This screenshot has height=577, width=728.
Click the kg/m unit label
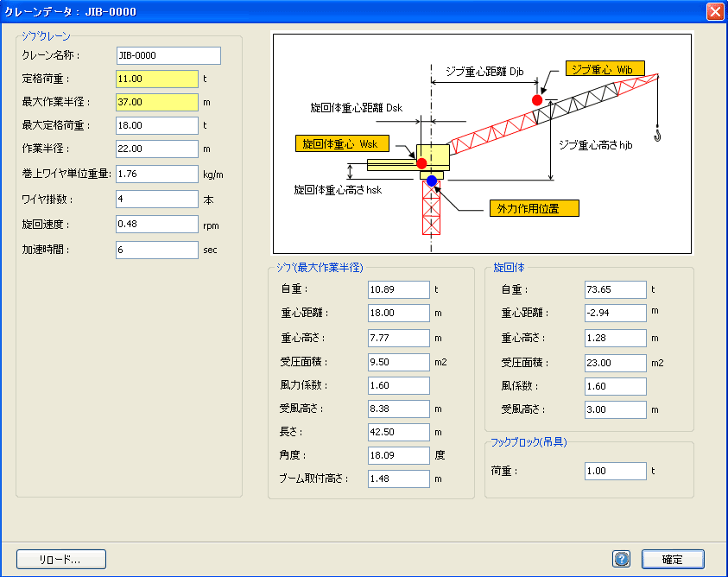coord(213,174)
